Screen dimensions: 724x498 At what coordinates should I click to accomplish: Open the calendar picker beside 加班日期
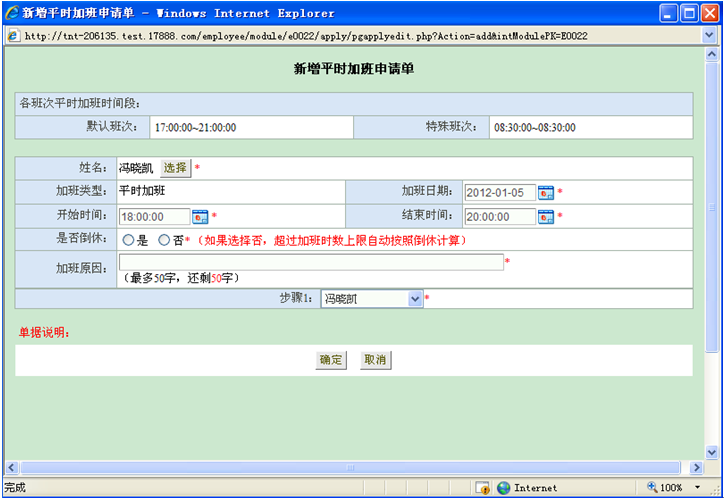click(545, 193)
